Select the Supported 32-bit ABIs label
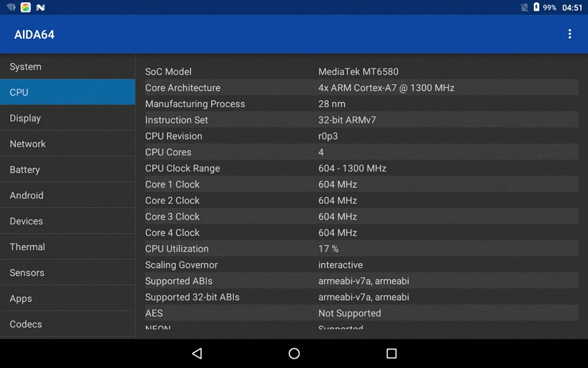The image size is (588, 368). 192,297
